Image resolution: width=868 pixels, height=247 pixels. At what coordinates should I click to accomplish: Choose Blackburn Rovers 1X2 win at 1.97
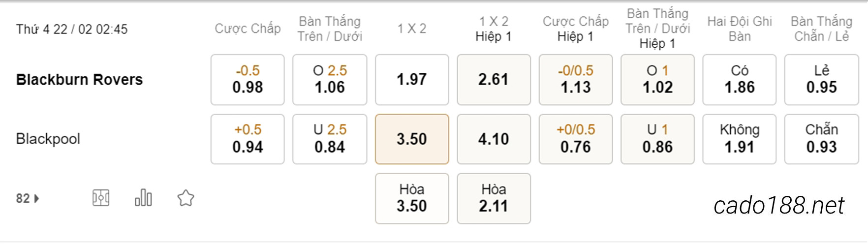[x=412, y=80]
